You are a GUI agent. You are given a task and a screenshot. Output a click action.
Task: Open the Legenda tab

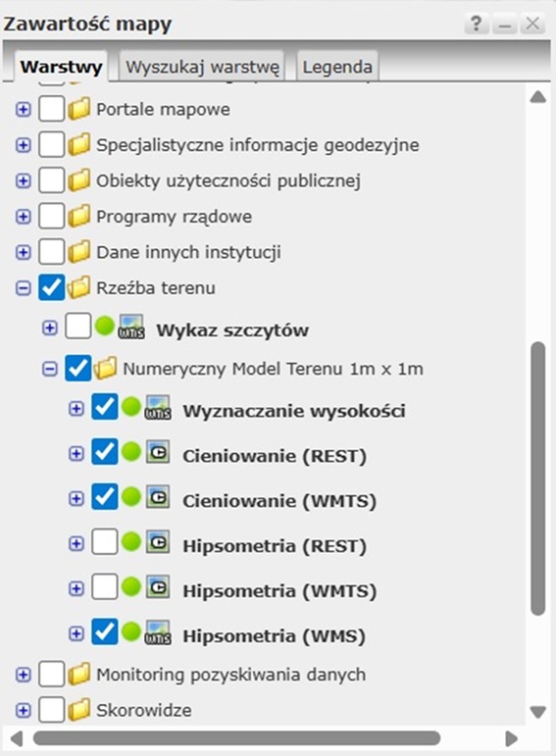pyautogui.click(x=337, y=66)
